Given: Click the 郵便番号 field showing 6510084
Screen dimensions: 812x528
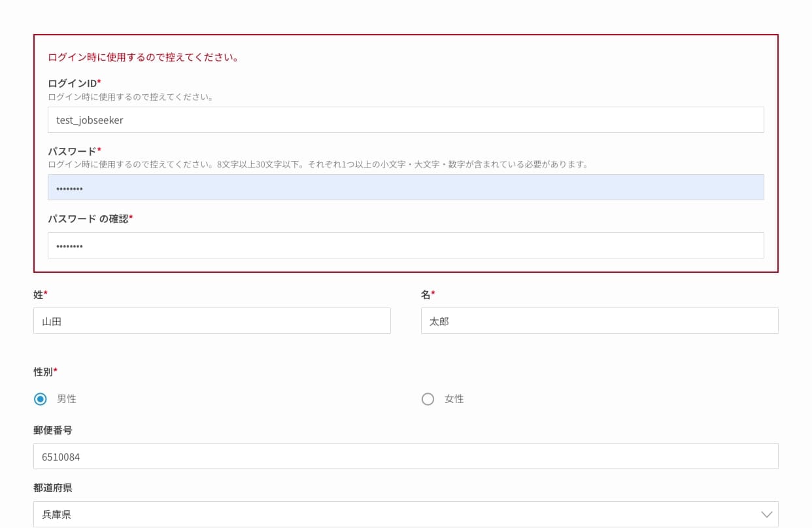Looking at the screenshot, I should [405, 456].
